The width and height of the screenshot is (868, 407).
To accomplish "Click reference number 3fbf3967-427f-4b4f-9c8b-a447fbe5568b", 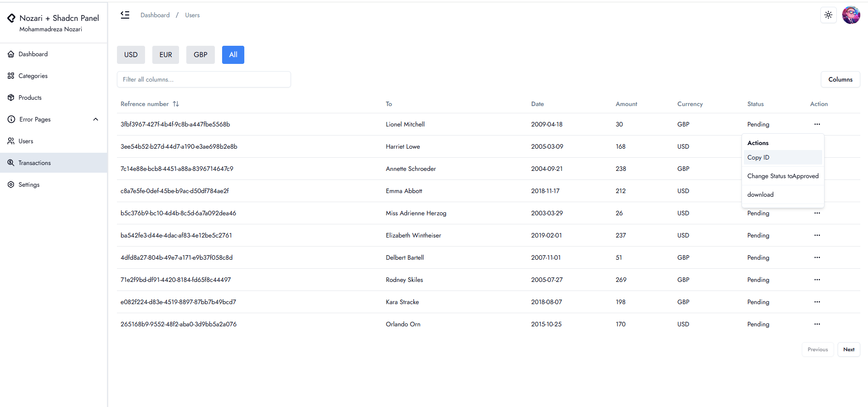I will (175, 124).
